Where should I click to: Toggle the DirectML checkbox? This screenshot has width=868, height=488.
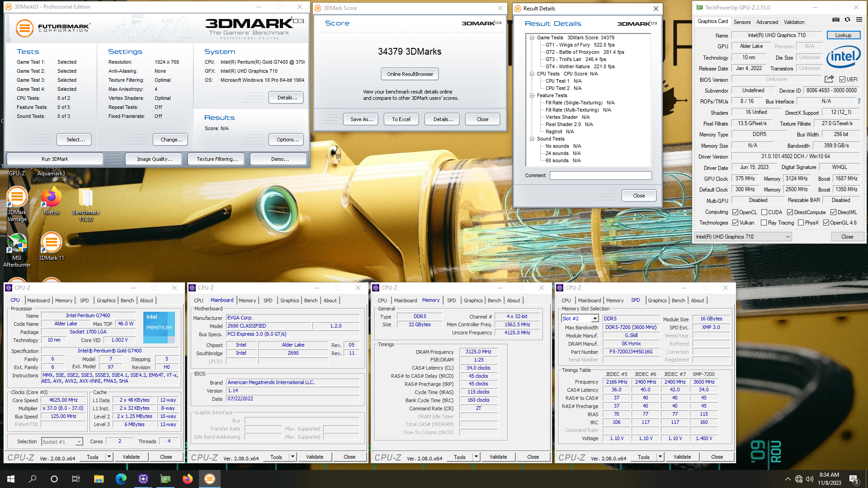(833, 212)
